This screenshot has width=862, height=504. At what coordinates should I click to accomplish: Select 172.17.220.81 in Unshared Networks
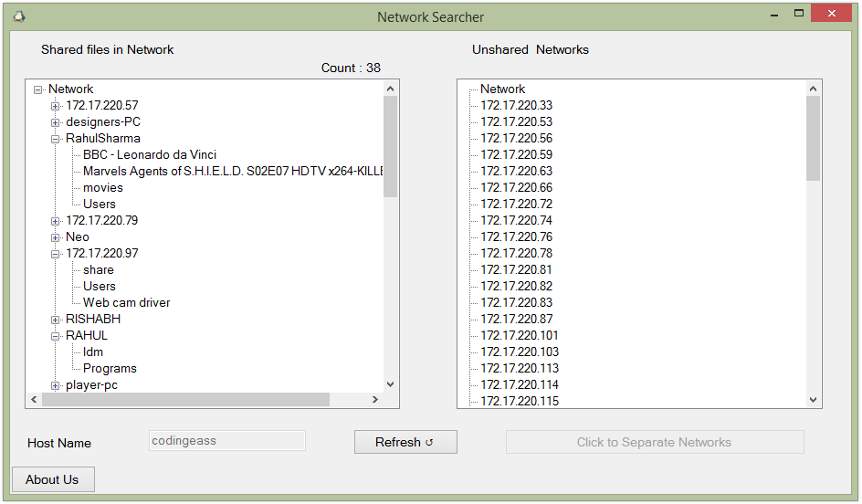[x=516, y=270]
